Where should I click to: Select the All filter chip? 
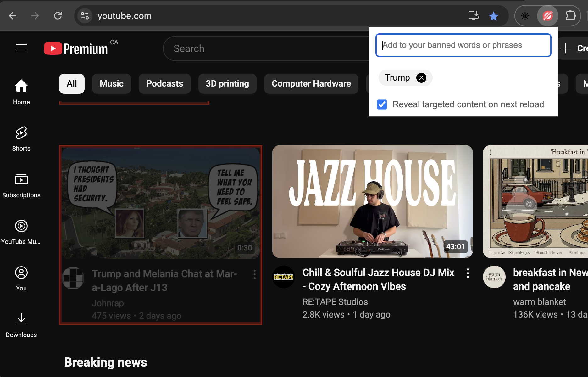point(72,84)
